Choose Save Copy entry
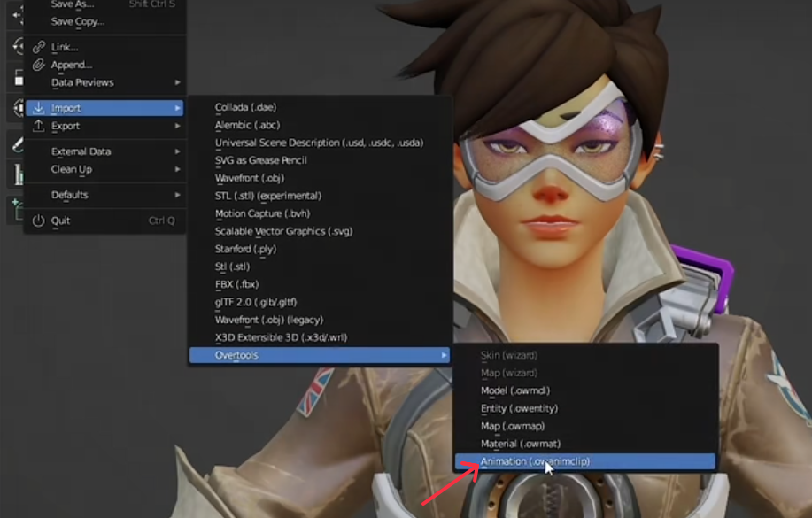Screen dimensions: 812x518 [105, 22]
